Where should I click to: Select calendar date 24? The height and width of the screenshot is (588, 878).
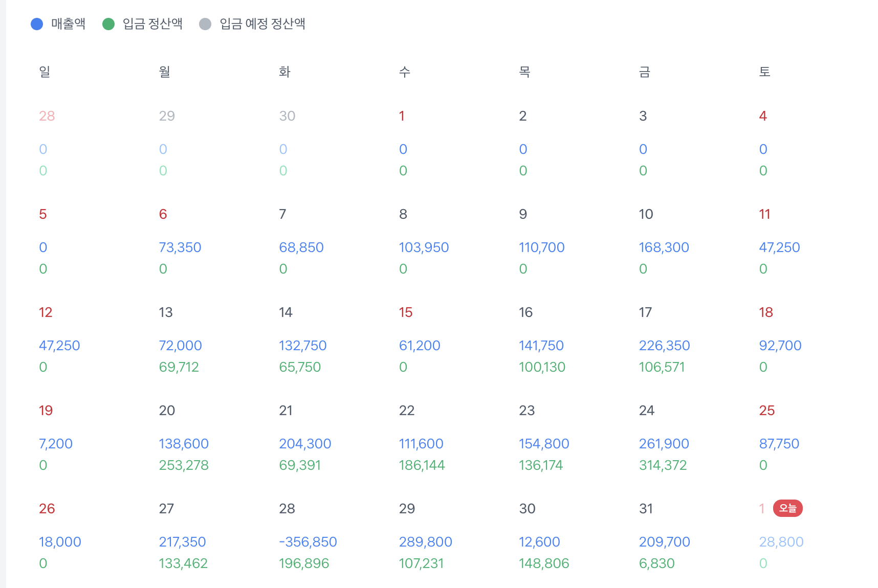pos(647,411)
